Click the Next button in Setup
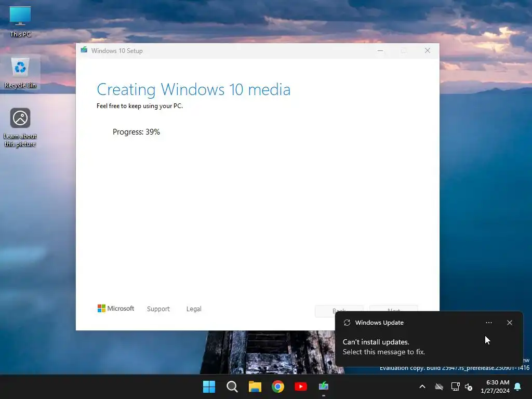532x399 pixels. [394, 308]
